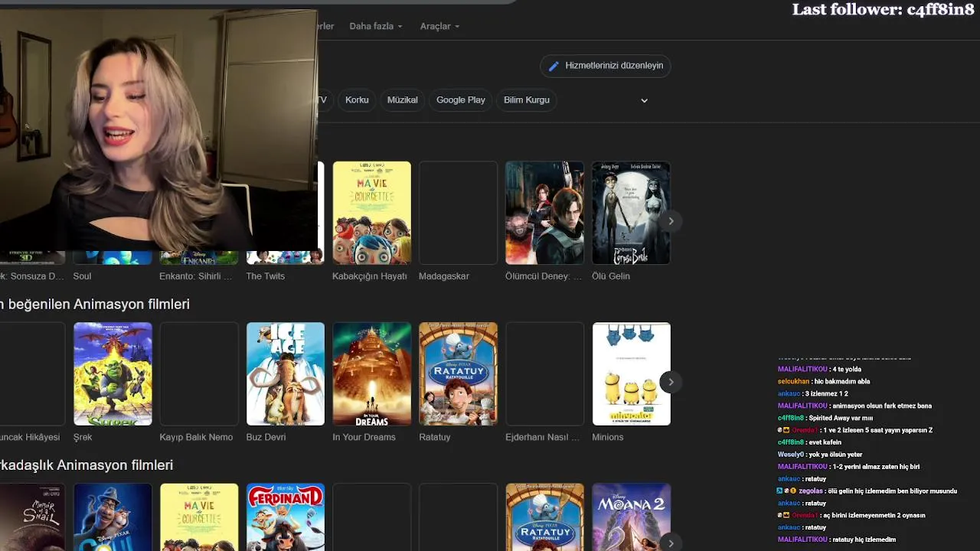Open the Ölümcül Deney movie poster
Screen dimensions: 980x551
click(544, 213)
